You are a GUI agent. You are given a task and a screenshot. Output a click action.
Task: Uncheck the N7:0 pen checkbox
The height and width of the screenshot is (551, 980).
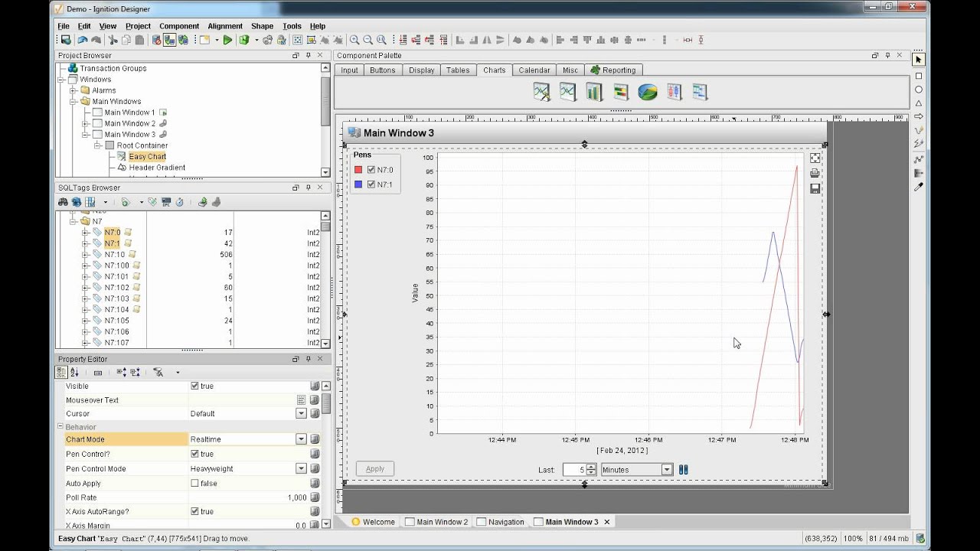click(371, 170)
